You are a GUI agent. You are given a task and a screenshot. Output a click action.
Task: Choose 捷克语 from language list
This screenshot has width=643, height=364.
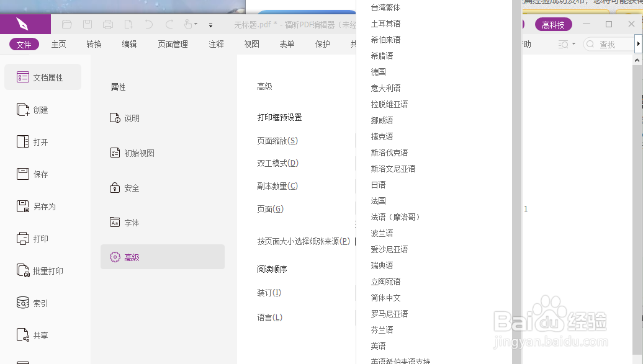coord(382,136)
